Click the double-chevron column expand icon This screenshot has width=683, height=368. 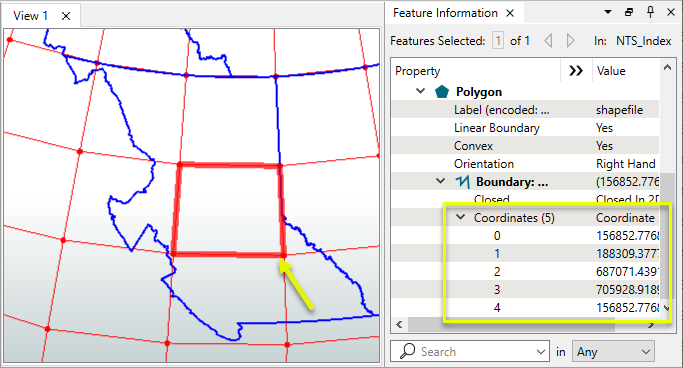(x=576, y=71)
